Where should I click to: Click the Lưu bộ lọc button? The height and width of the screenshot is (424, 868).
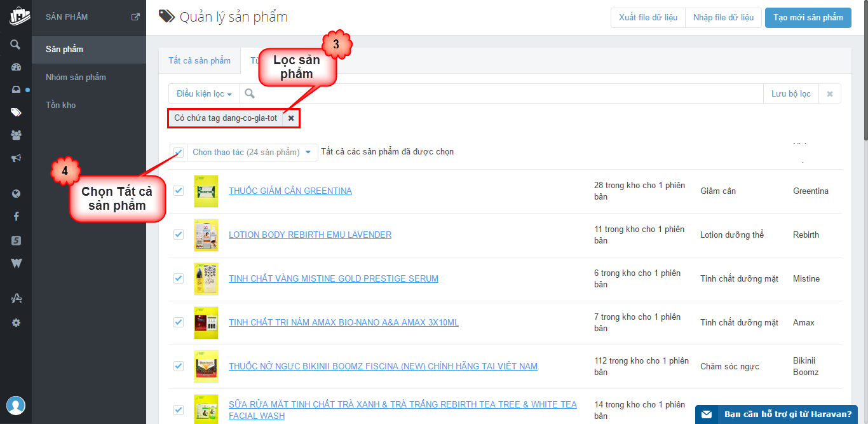pyautogui.click(x=791, y=93)
